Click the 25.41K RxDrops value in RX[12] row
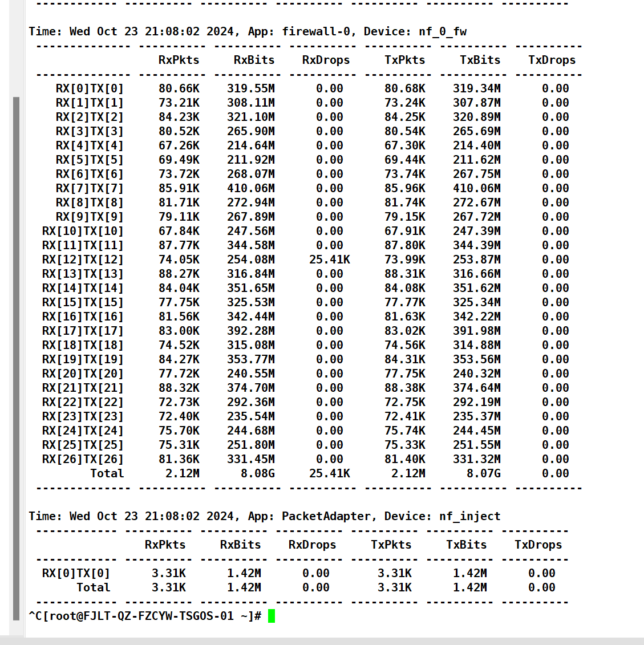 [x=329, y=259]
